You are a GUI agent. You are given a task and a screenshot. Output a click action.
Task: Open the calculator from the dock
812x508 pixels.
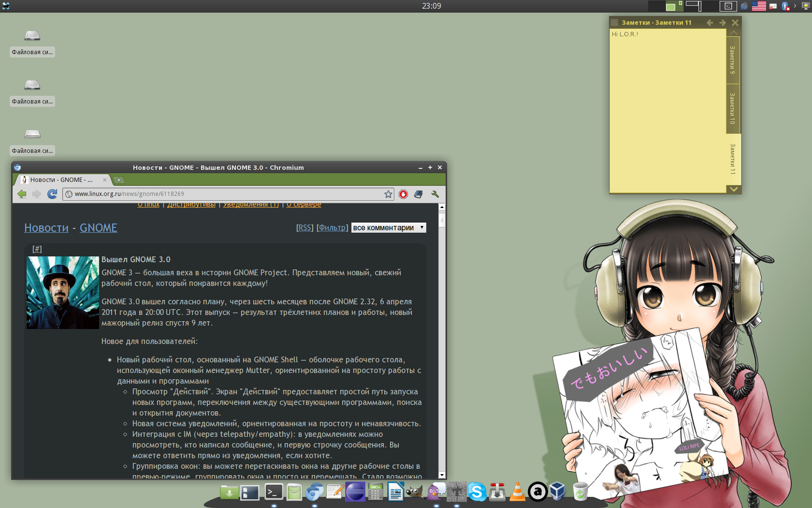pos(376,492)
